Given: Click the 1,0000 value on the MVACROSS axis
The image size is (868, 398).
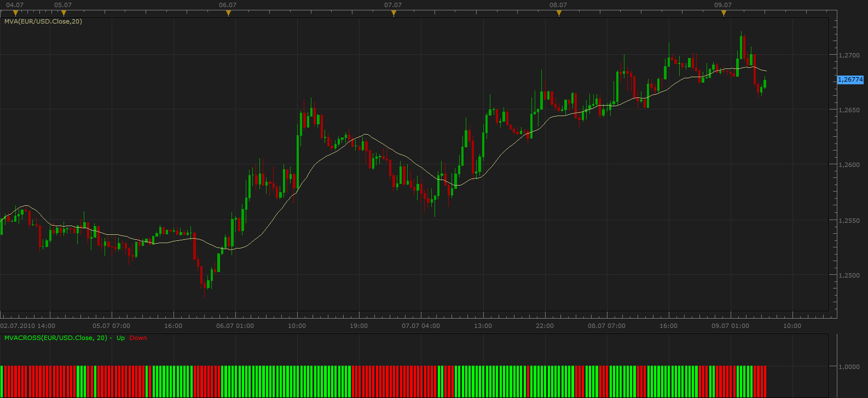Looking at the screenshot, I should tap(849, 367).
